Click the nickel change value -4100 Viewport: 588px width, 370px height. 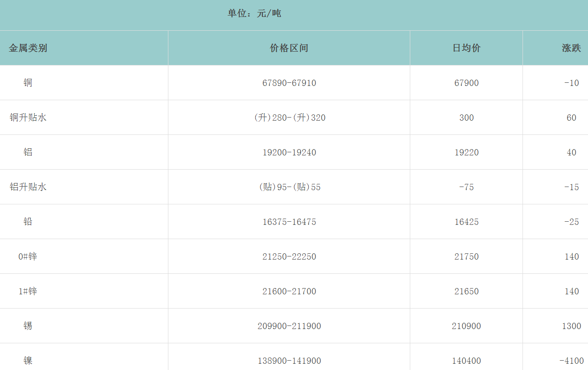coord(571,361)
